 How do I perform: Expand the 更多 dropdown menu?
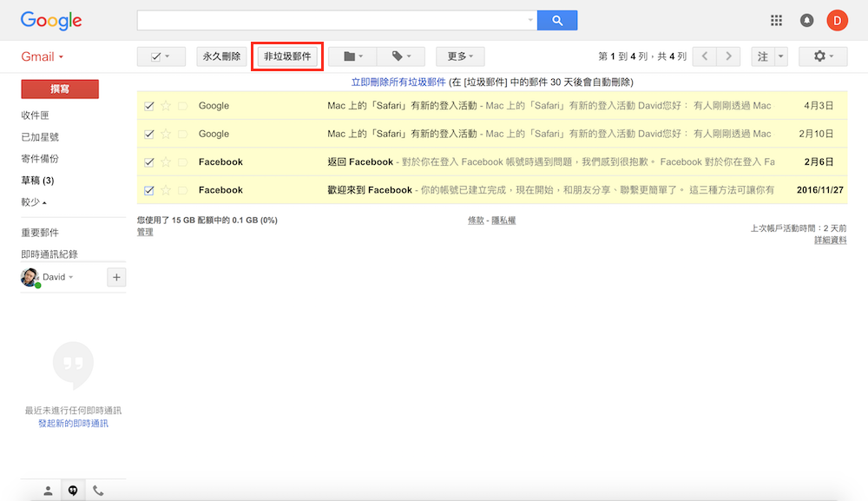(x=460, y=56)
